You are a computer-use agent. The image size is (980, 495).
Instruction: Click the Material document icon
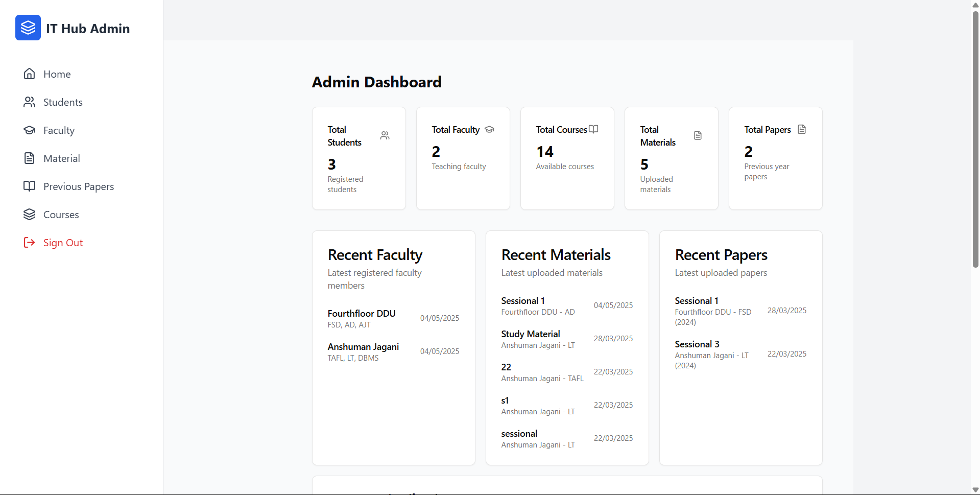[x=30, y=158]
